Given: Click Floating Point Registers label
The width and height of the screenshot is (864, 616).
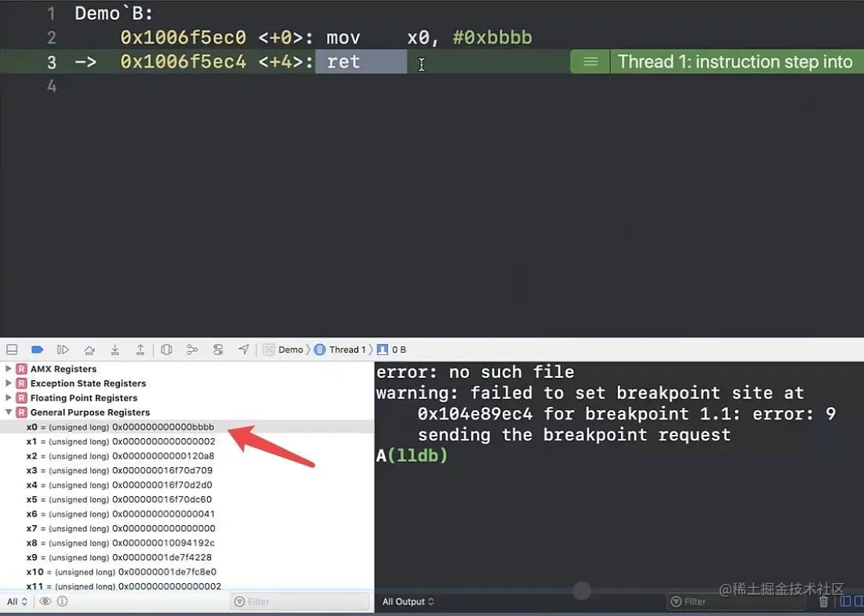Looking at the screenshot, I should pos(84,397).
